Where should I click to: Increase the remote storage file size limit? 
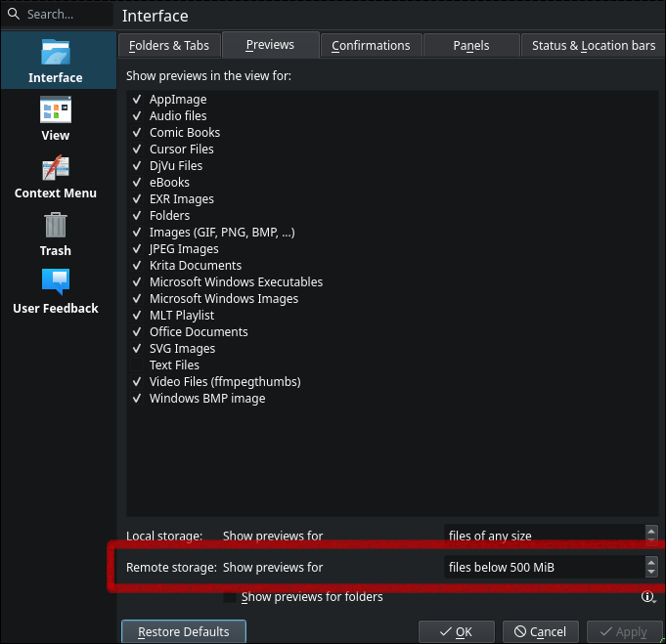coord(651,562)
